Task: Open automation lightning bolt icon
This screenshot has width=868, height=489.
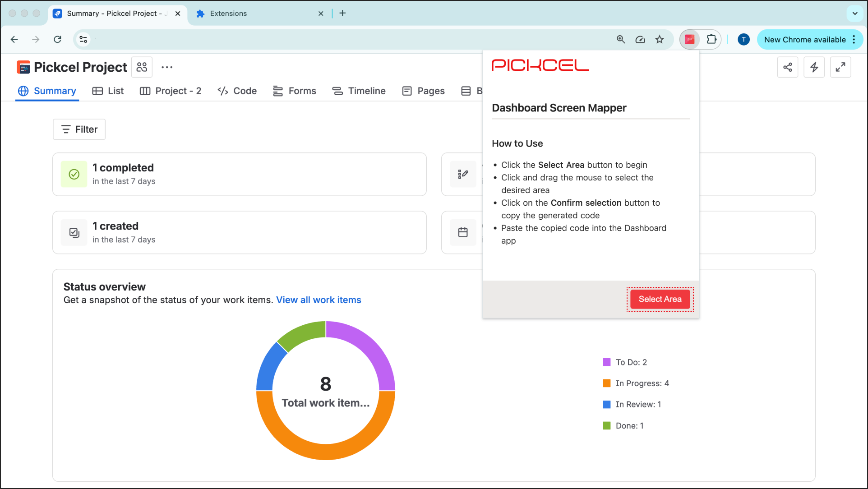Action: click(x=814, y=67)
